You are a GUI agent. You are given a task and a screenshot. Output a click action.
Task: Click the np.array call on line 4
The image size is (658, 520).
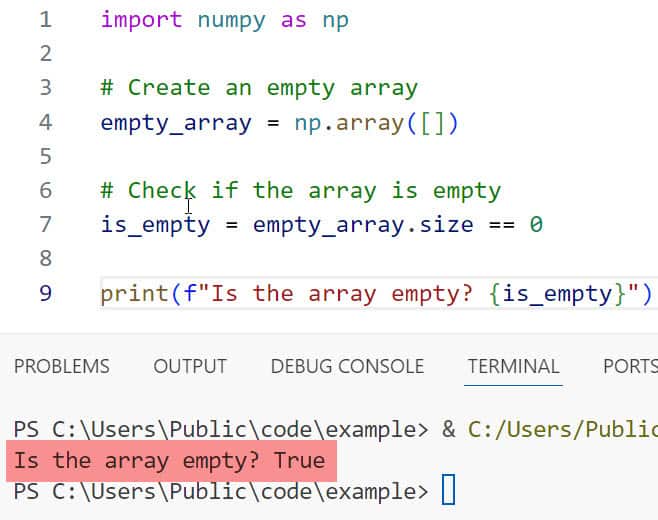362,123
